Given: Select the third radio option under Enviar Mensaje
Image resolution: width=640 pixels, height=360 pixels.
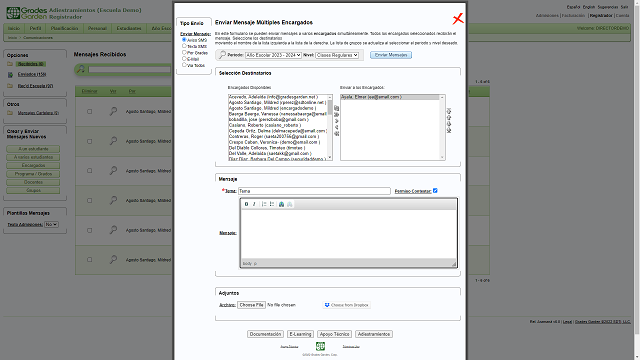Looking at the screenshot, I should pyautogui.click(x=184, y=52).
